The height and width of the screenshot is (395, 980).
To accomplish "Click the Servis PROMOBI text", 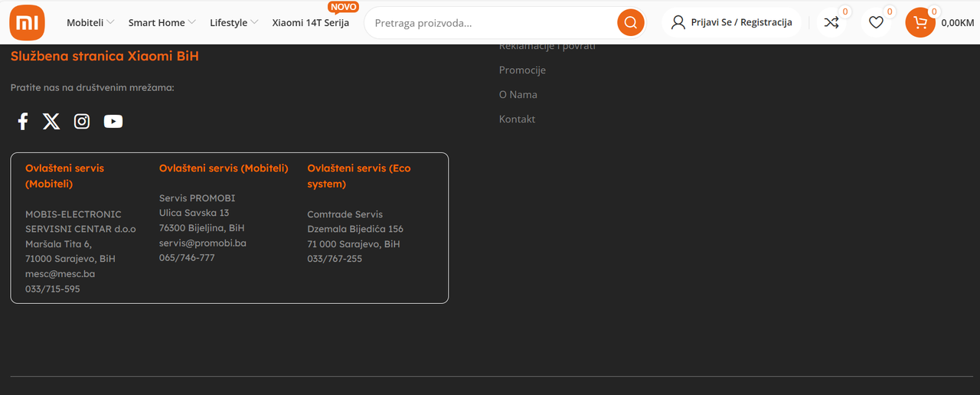I will coord(197,197).
